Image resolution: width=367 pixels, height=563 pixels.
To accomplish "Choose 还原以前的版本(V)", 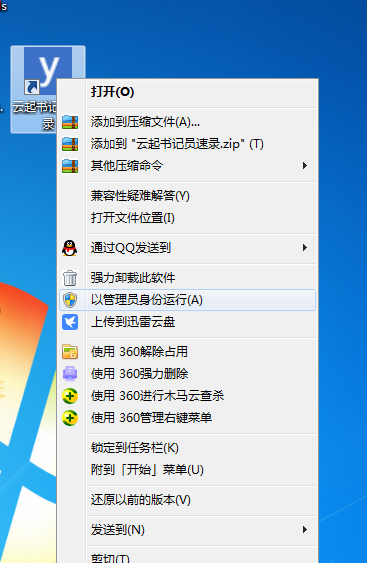I will coord(187,500).
